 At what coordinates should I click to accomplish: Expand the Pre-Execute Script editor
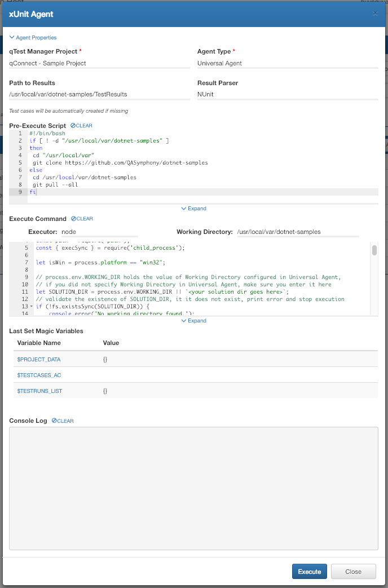click(193, 209)
